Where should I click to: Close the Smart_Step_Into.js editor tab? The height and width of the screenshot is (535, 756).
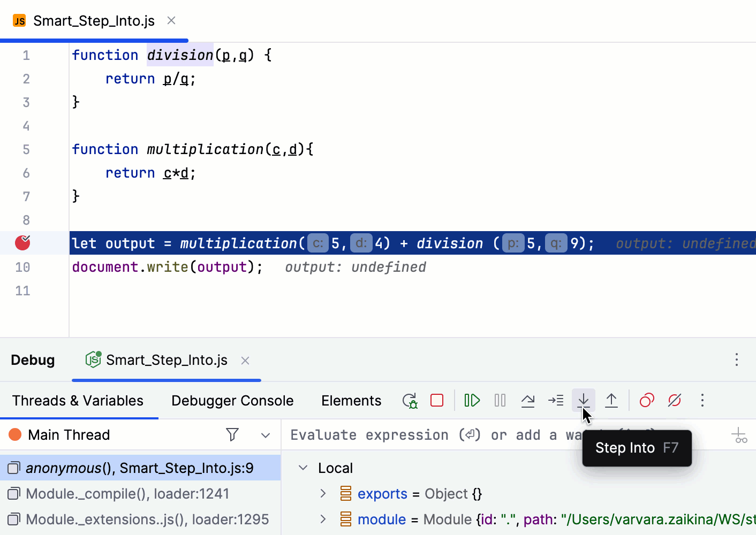171,20
